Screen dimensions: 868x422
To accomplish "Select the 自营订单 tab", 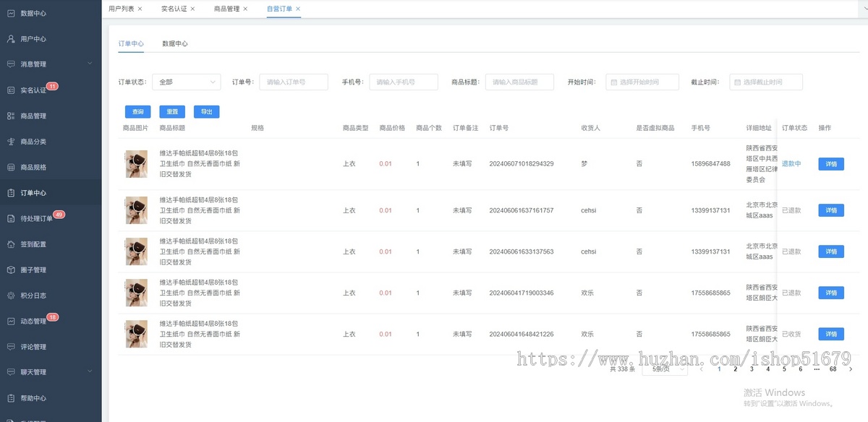I will coord(279,9).
